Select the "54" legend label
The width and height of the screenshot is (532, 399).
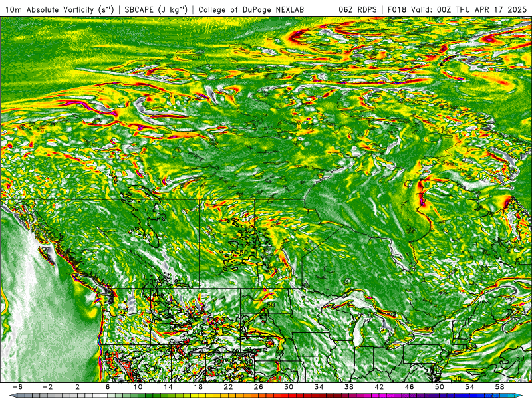(469, 387)
